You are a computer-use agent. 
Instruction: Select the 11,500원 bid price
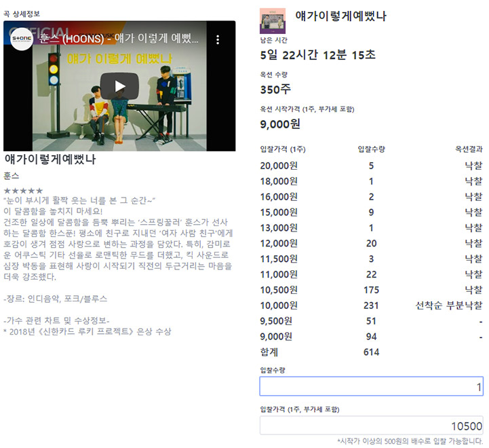tap(279, 259)
